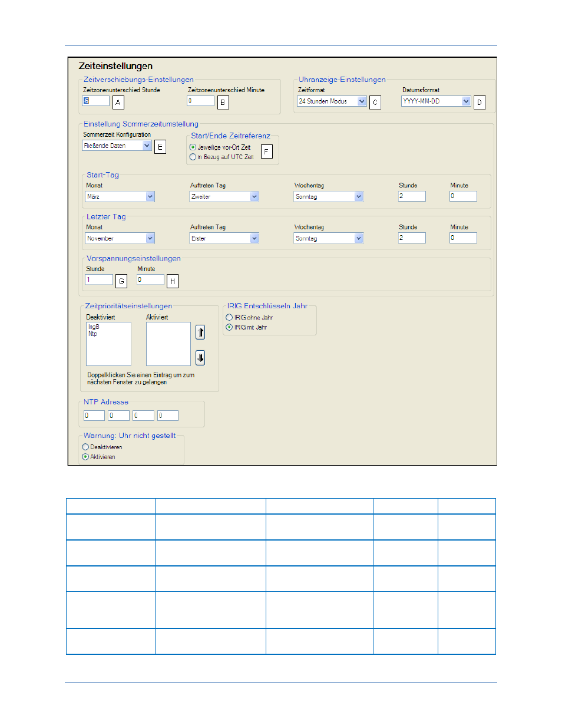Open Sommerzeit Konfiguration 'Fließende Daten' dropdown
The image size is (562, 728).
pos(117,146)
